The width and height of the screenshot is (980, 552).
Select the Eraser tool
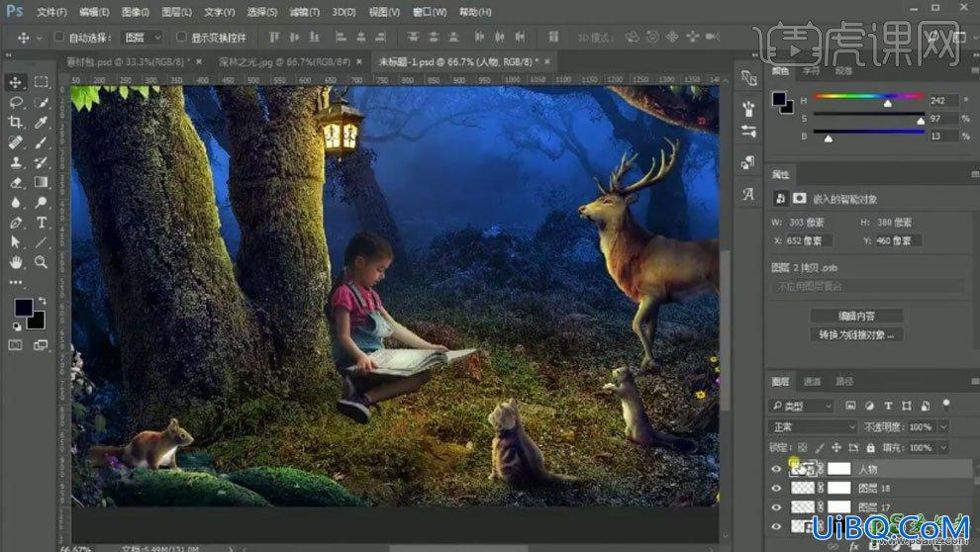(x=16, y=182)
